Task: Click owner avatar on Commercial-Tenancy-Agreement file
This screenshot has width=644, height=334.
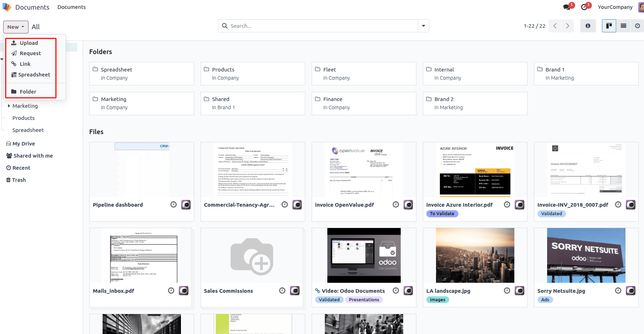Action: click(297, 205)
